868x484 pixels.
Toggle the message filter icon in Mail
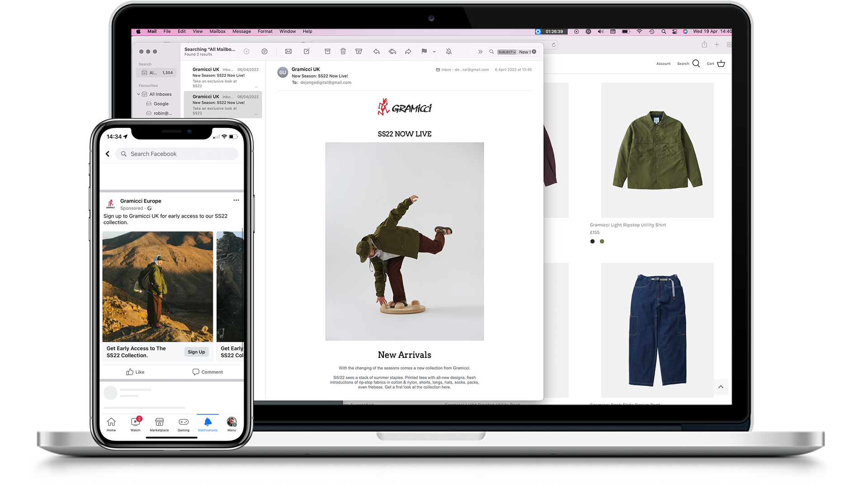264,52
